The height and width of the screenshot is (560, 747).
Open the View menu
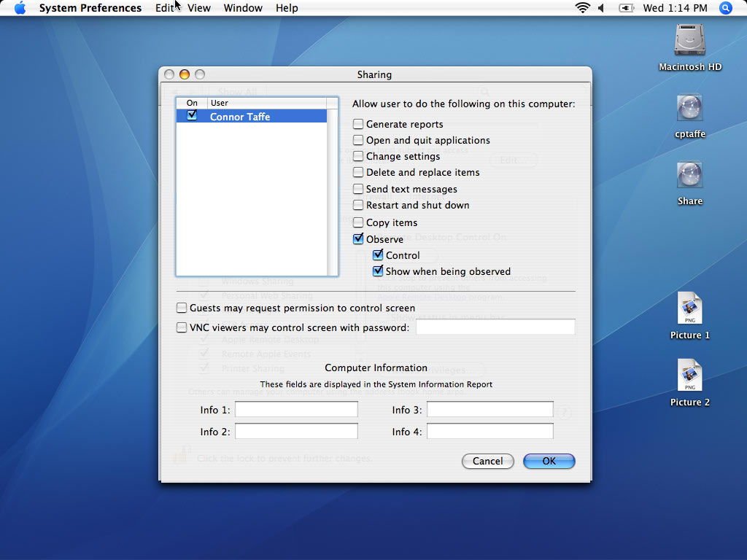(198, 8)
